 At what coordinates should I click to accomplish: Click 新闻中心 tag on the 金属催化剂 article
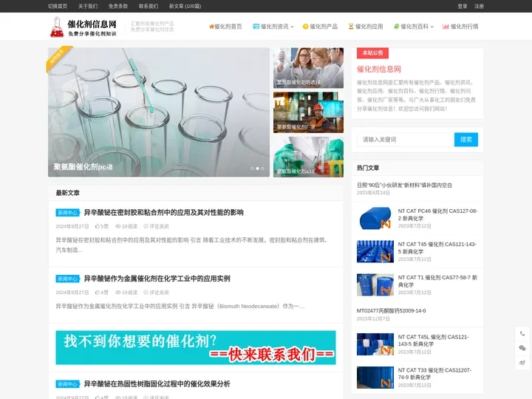pos(68,279)
